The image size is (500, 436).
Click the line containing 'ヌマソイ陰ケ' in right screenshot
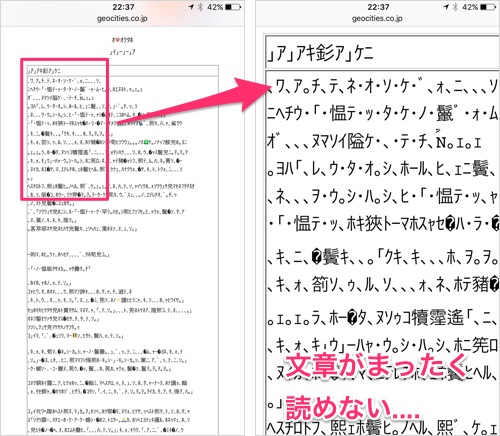coord(374,141)
